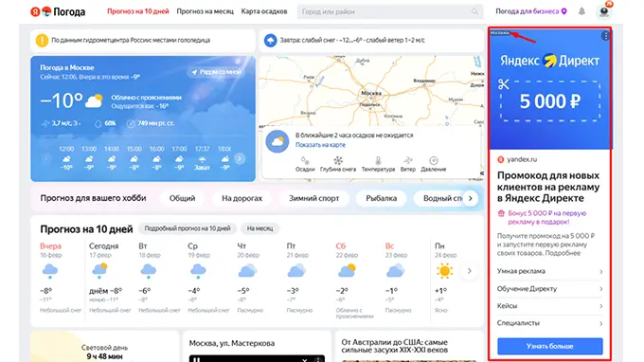Open the notifications bell icon
This screenshot has height=362, width=644.
(x=581, y=11)
